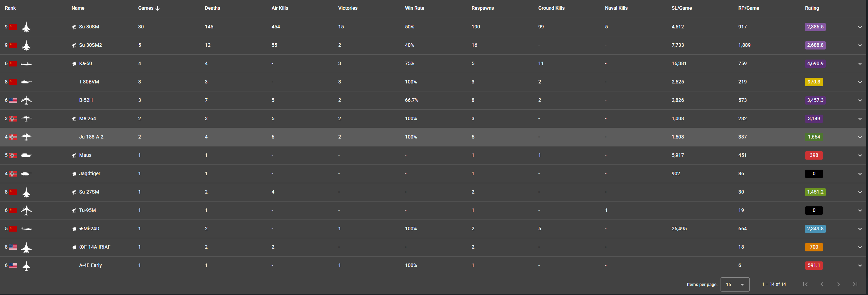868x295 pixels.
Task: Click the premium icon beside Me 264
Action: point(74,119)
